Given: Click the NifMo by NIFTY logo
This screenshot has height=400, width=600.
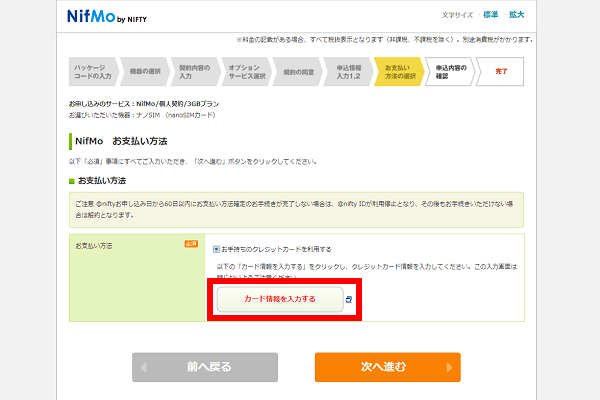Looking at the screenshot, I should 107,16.
